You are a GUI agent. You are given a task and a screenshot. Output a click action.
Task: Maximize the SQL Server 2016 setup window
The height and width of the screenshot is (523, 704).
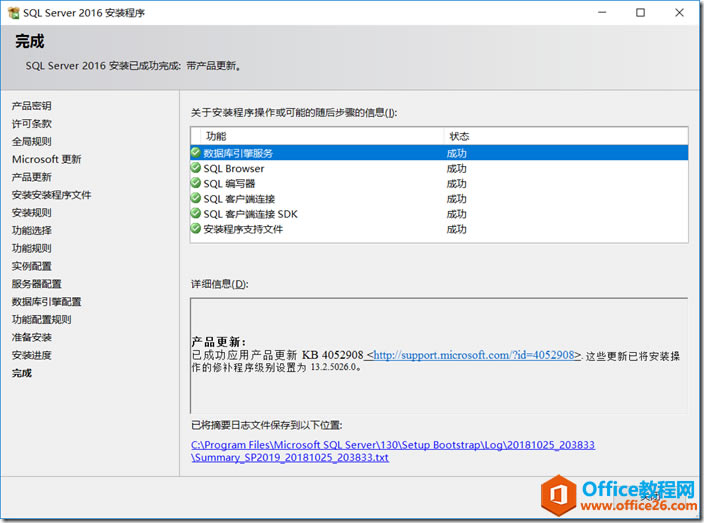[640, 13]
